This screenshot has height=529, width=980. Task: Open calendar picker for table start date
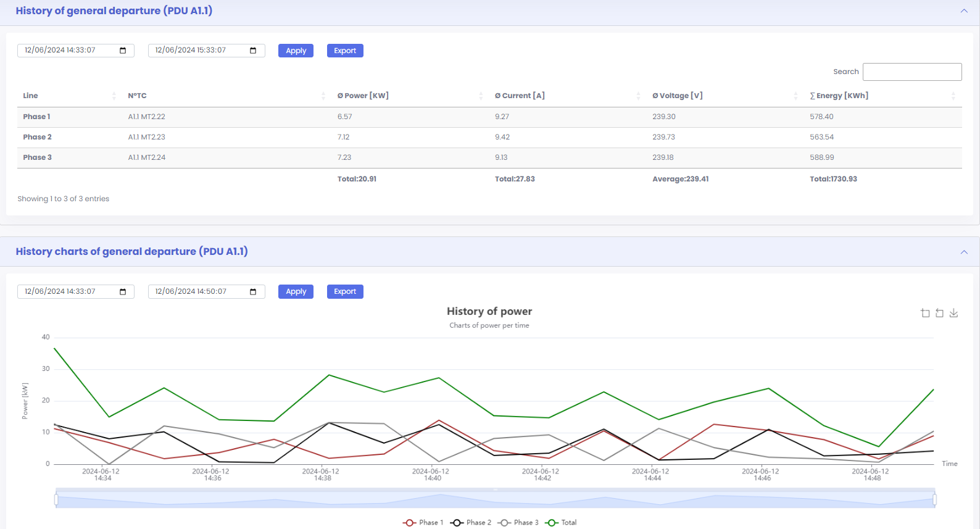pos(123,51)
